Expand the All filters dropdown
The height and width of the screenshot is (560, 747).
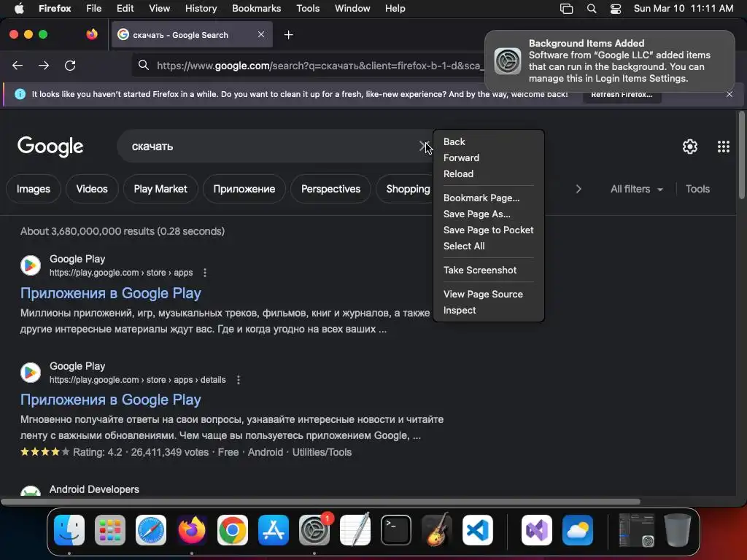tap(636, 189)
